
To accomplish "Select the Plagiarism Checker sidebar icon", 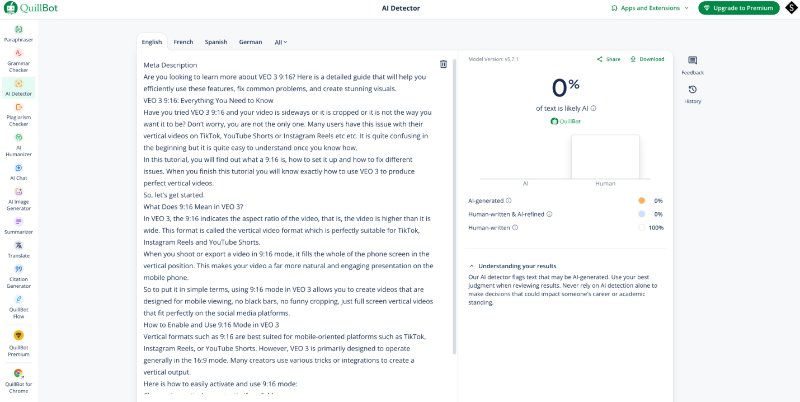I will 18,117.
